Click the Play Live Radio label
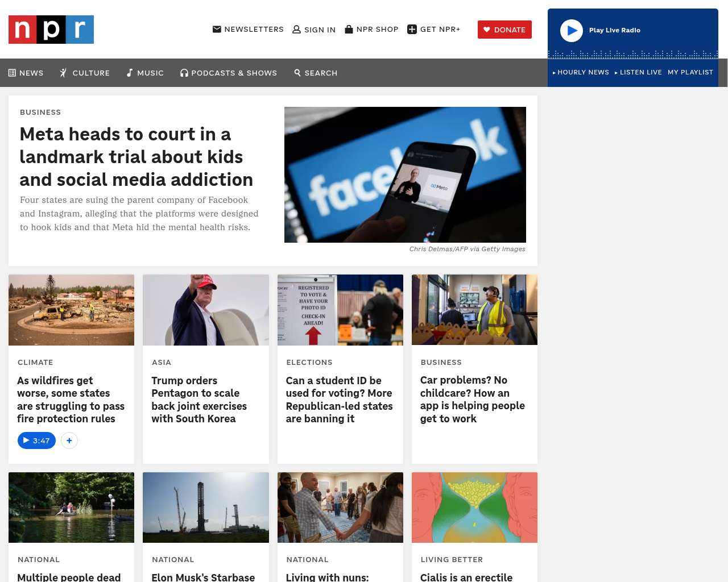Screen dimensions: 728x582 click(615, 30)
